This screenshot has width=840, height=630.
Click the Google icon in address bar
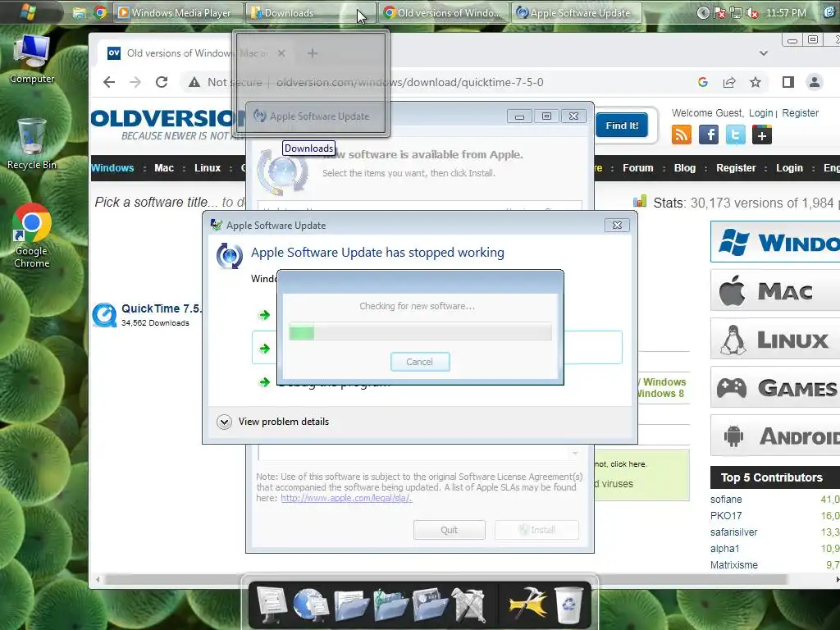(703, 82)
